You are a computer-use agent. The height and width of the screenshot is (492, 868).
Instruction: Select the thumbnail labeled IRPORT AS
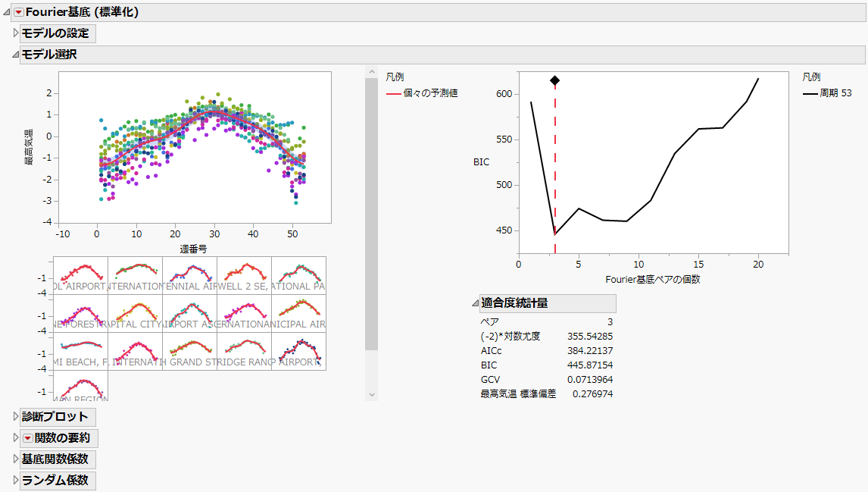(190, 313)
